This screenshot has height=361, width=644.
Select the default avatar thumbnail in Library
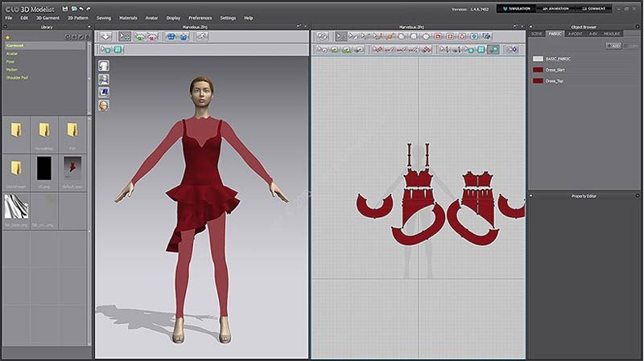[74, 167]
